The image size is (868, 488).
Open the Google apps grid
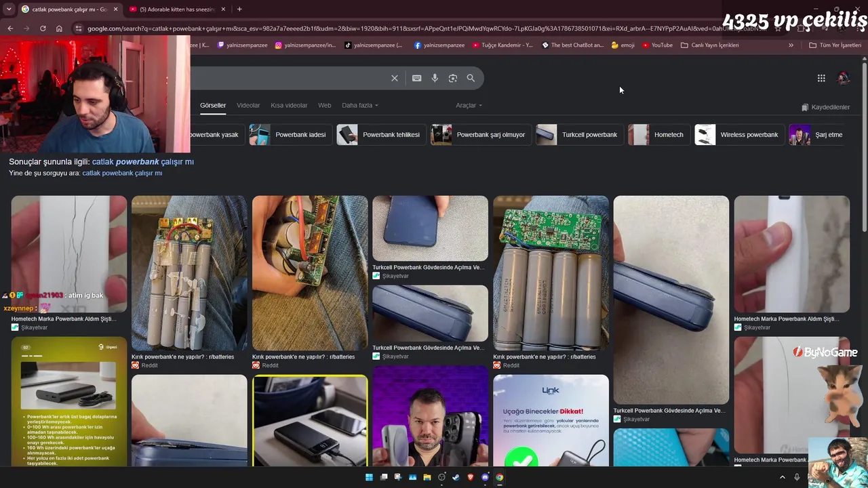tap(821, 78)
